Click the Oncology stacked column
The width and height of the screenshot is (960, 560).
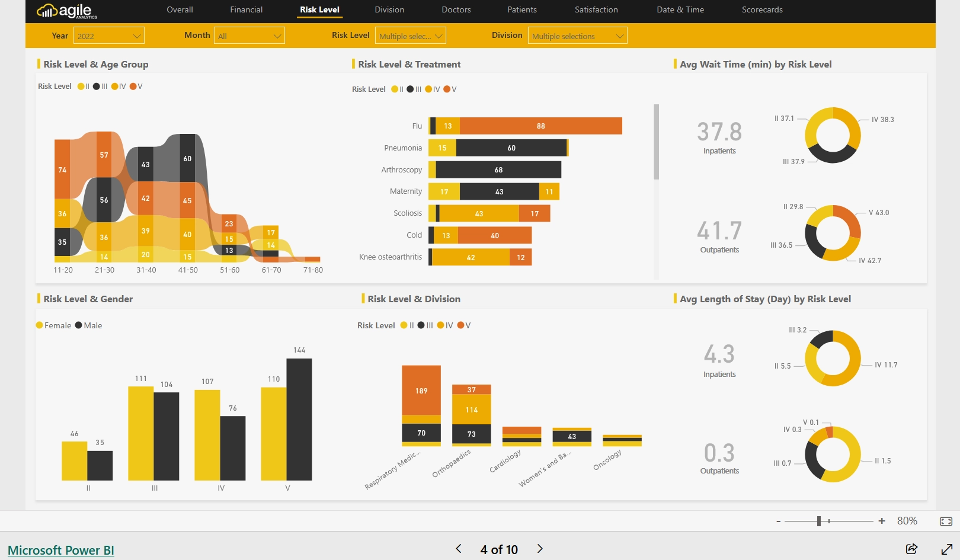[x=622, y=440]
